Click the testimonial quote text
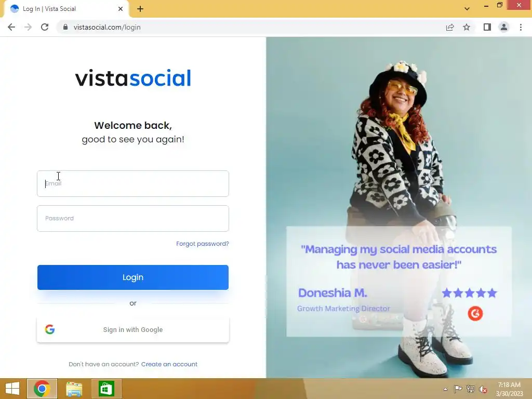This screenshot has width=532, height=399. 398,257
